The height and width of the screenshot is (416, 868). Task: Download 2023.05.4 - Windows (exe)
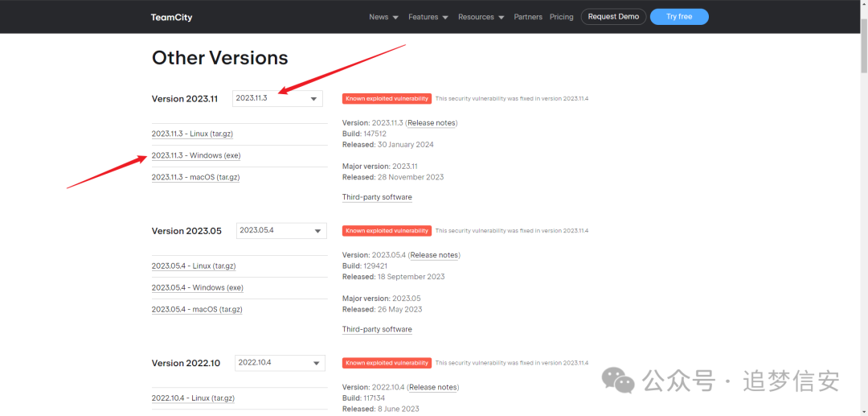point(198,287)
